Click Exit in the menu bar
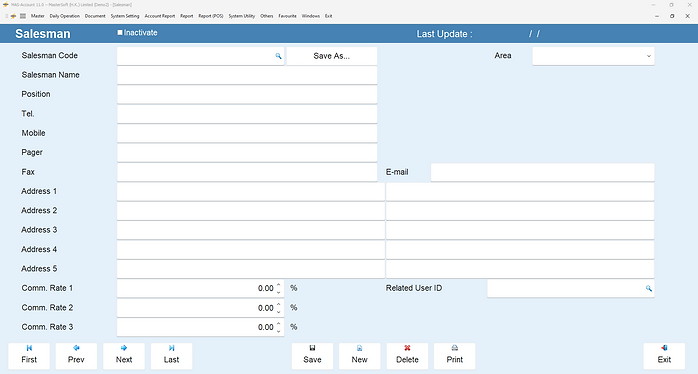 [328, 16]
